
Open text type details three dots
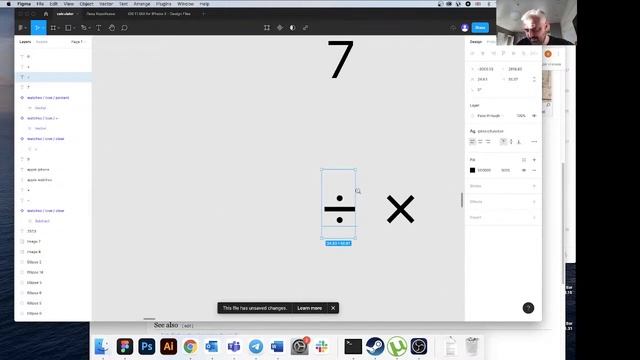click(x=534, y=142)
